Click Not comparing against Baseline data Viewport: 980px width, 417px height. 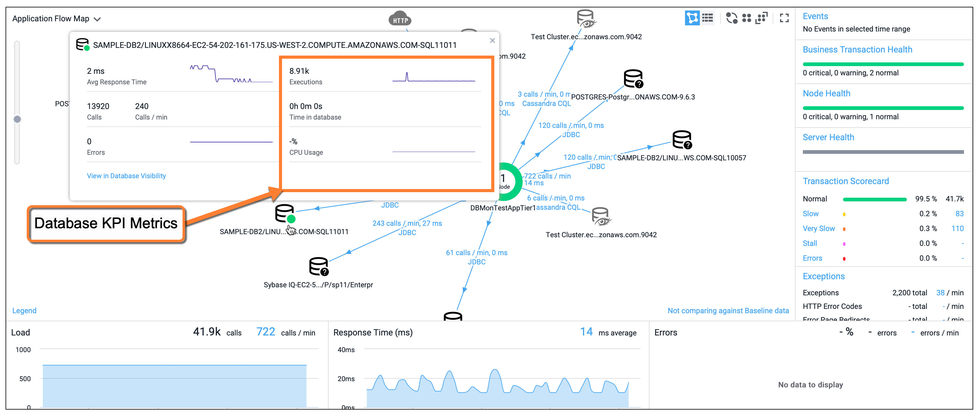pyautogui.click(x=728, y=310)
